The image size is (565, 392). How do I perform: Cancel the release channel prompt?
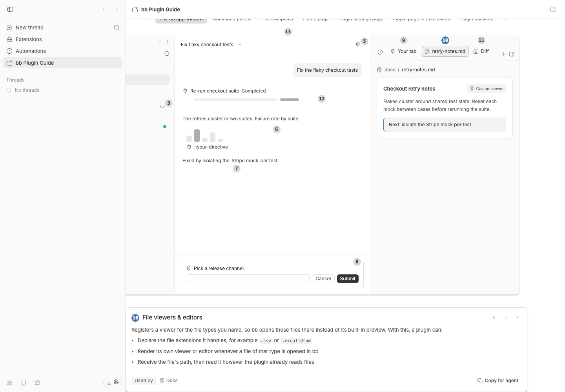point(323,279)
